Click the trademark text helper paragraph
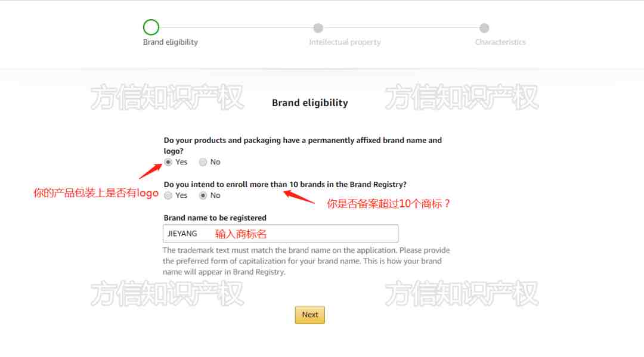644x357 pixels. (x=306, y=261)
